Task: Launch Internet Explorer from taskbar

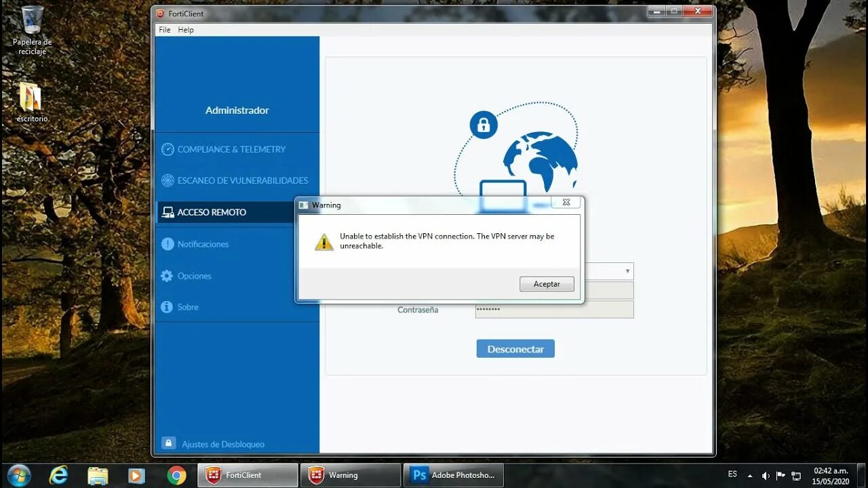Action: pos(59,476)
